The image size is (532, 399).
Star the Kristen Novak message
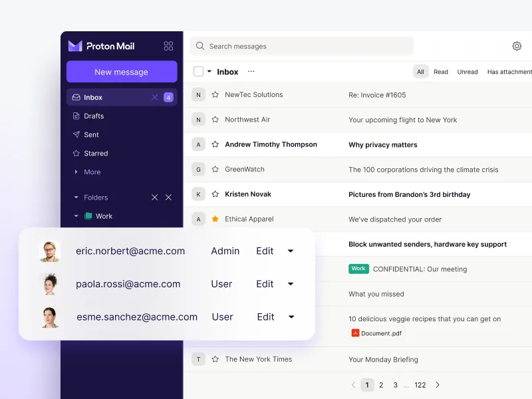(x=215, y=194)
